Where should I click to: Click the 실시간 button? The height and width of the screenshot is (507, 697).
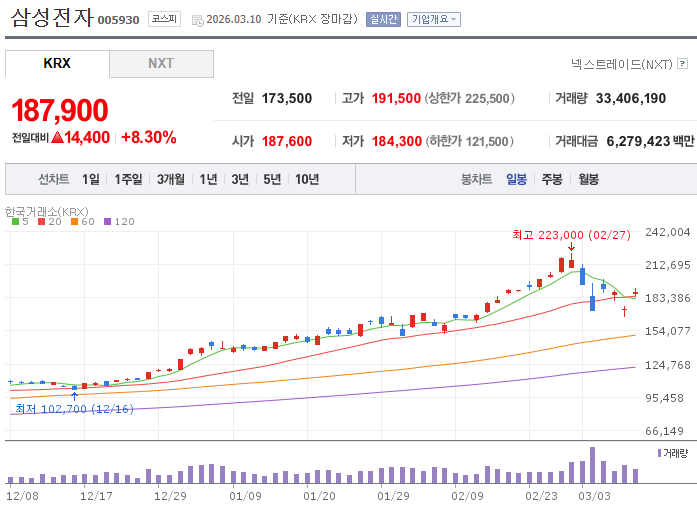(x=383, y=20)
